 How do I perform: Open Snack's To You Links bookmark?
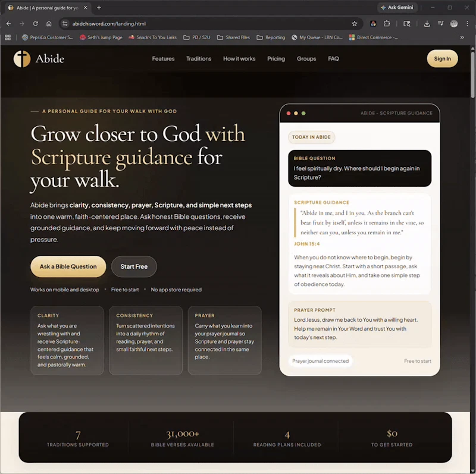pyautogui.click(x=153, y=37)
